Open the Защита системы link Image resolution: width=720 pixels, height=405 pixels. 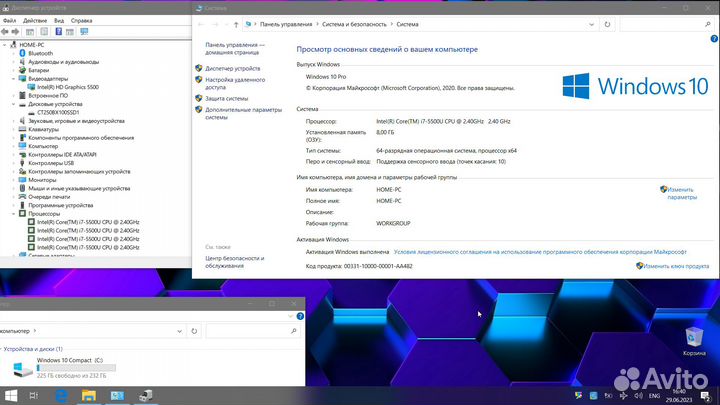pyautogui.click(x=226, y=99)
